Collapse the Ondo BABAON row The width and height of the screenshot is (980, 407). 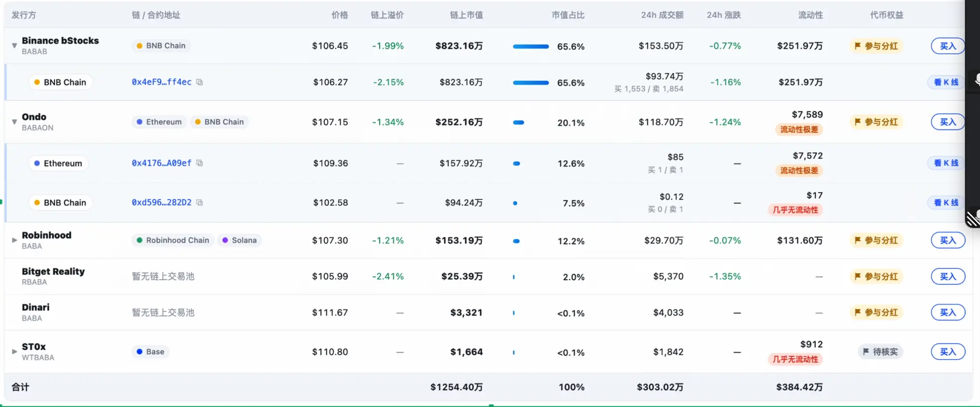click(14, 122)
